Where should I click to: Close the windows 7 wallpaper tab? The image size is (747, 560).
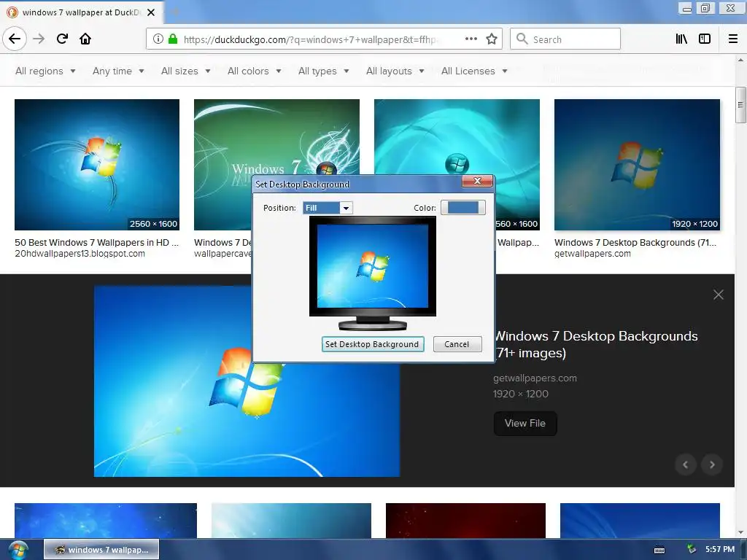151,12
